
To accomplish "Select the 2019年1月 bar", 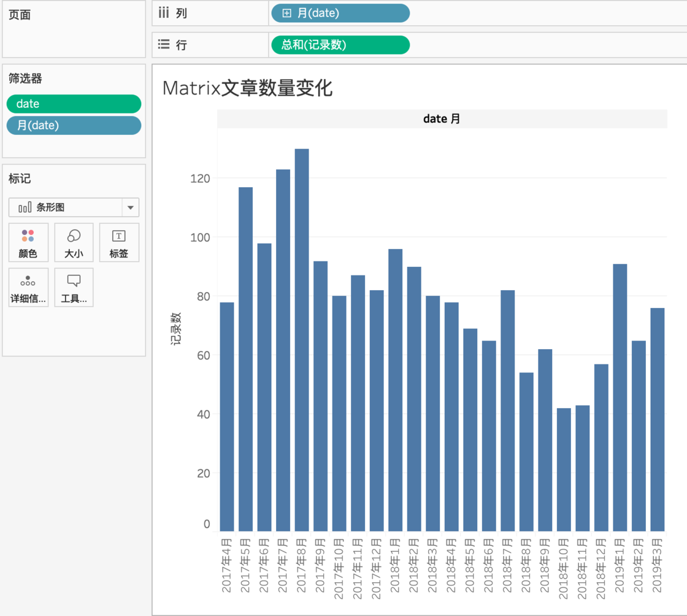I will point(620,398).
